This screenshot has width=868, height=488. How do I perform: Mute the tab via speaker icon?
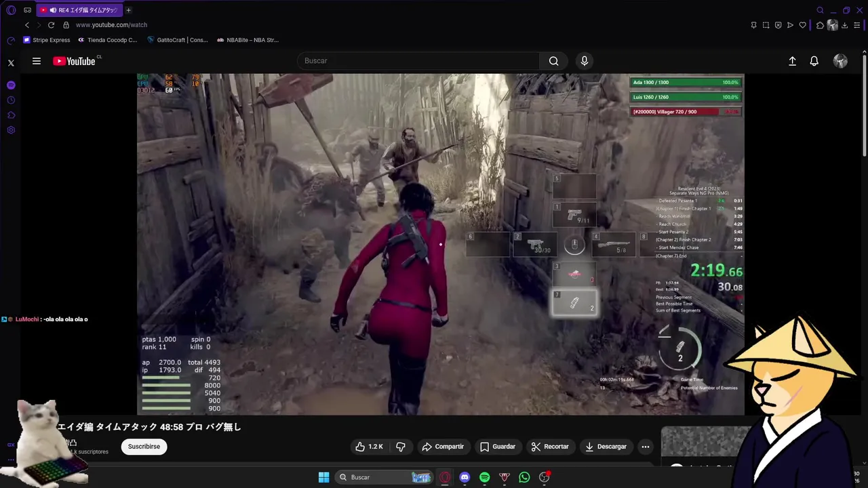pyautogui.click(x=52, y=10)
